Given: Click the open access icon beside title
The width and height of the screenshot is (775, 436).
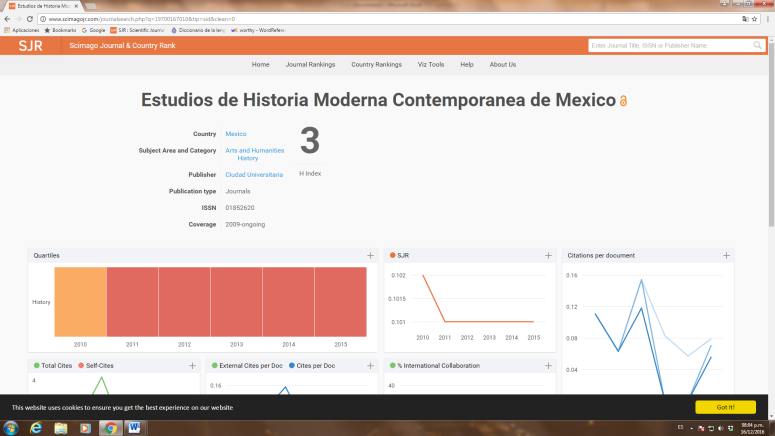Looking at the screenshot, I should 624,102.
